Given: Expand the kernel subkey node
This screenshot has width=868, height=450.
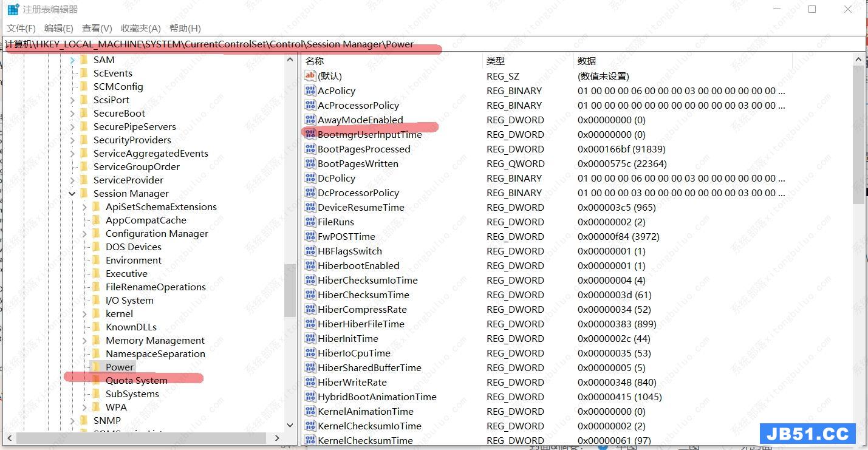Looking at the screenshot, I should pyautogui.click(x=84, y=314).
